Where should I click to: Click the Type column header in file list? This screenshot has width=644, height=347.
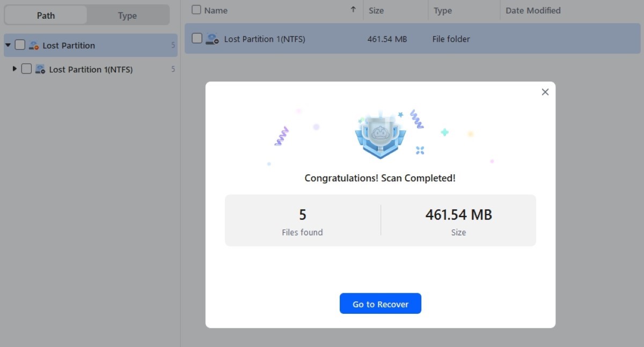(443, 10)
